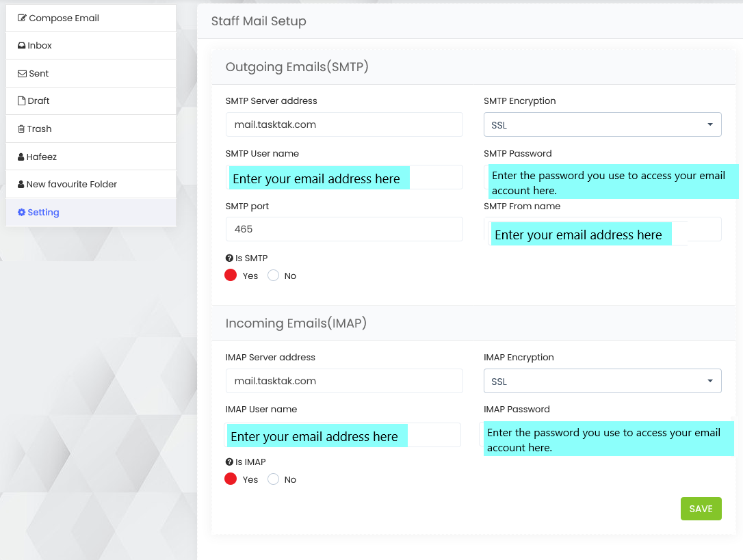Screen dimensions: 743x560
Task: Select No for Is IMAP
Action: click(x=274, y=479)
